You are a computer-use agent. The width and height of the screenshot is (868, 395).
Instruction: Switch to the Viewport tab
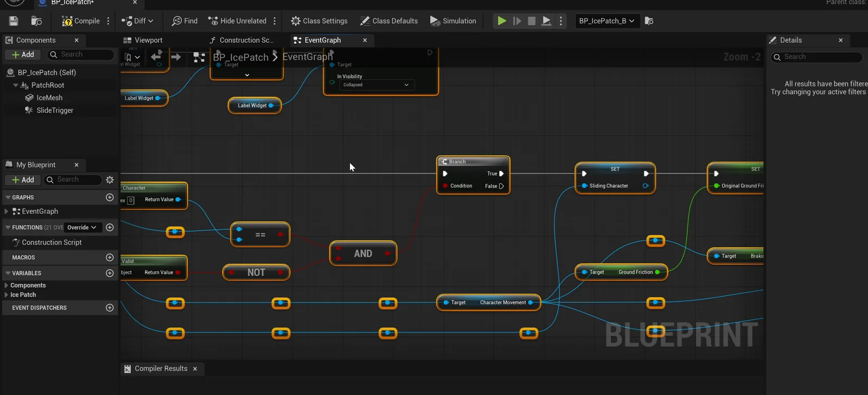pyautogui.click(x=143, y=40)
